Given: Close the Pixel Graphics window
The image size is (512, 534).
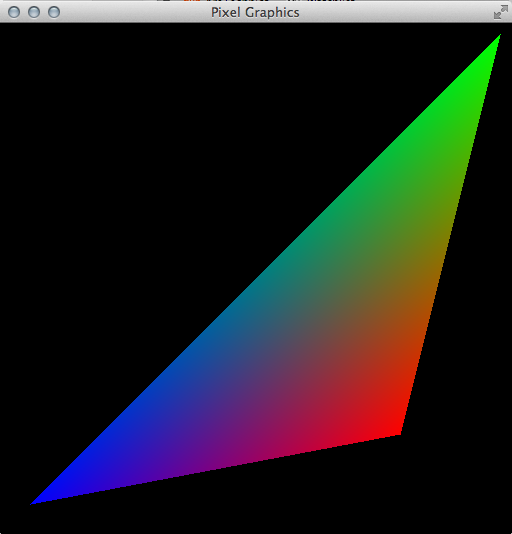Looking at the screenshot, I should [x=14, y=12].
